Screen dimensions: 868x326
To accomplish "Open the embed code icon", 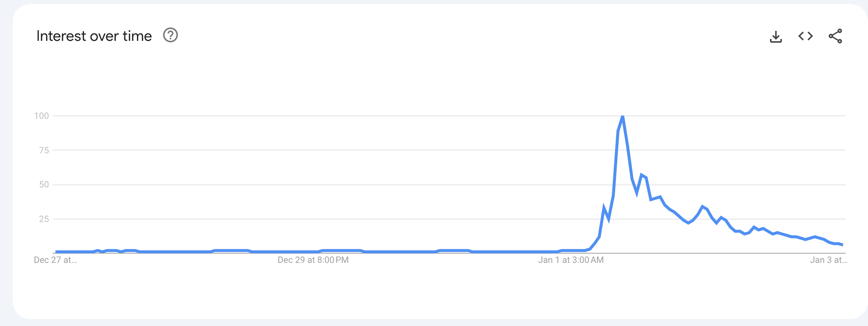I will click(805, 36).
